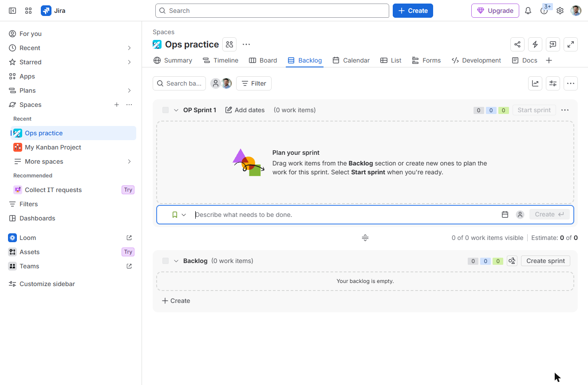Open the help icon with 3+ badge
Viewport: 588px width, 385px height.
tap(544, 11)
